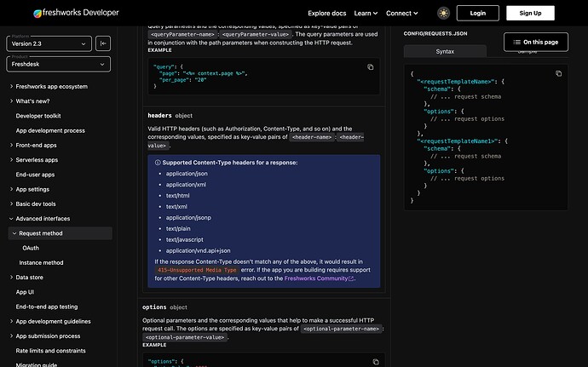Copy the config/requests.json code snippet
588x367 pixels.
click(x=558, y=73)
